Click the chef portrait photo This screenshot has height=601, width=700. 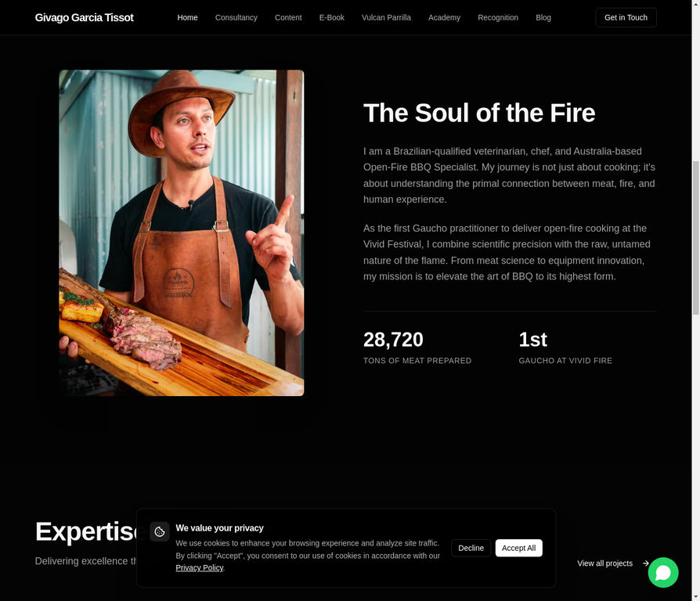click(181, 232)
